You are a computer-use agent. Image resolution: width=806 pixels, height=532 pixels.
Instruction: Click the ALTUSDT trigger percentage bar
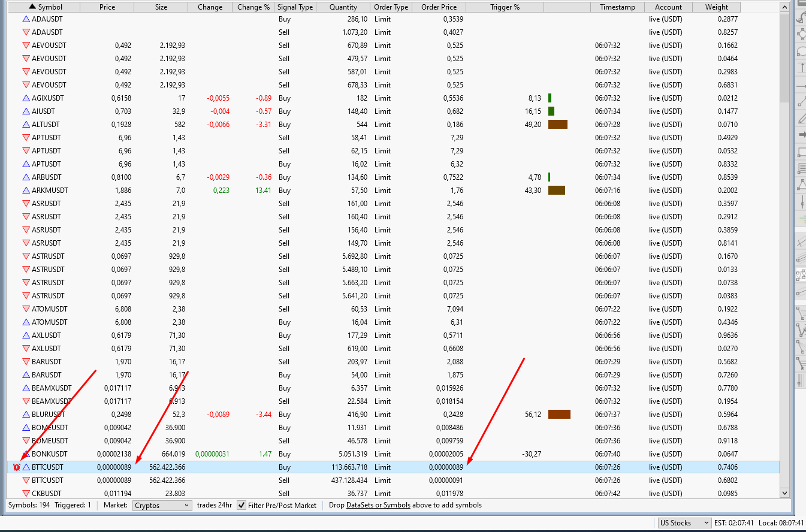(558, 125)
